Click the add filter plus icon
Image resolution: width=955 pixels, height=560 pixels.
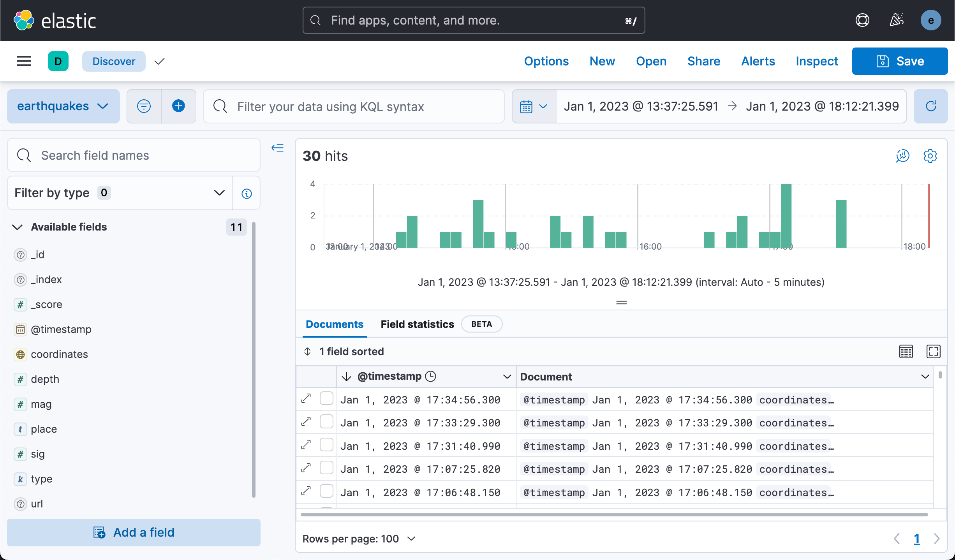pyautogui.click(x=178, y=106)
